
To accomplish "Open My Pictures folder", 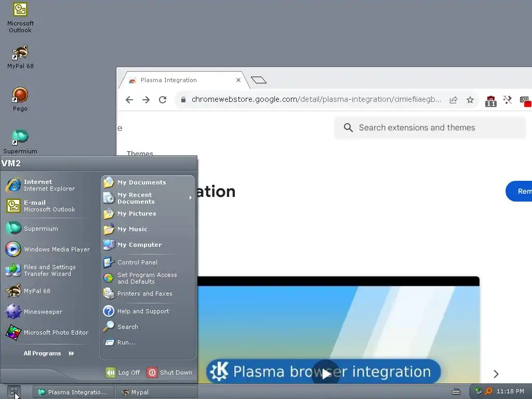I will (x=148, y=214).
